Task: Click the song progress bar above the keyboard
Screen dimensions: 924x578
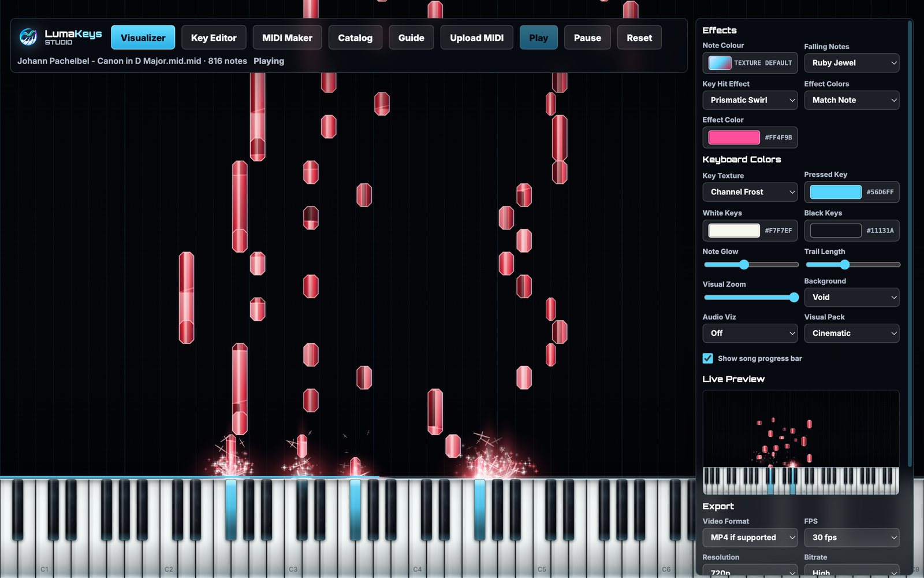Action: click(x=348, y=477)
